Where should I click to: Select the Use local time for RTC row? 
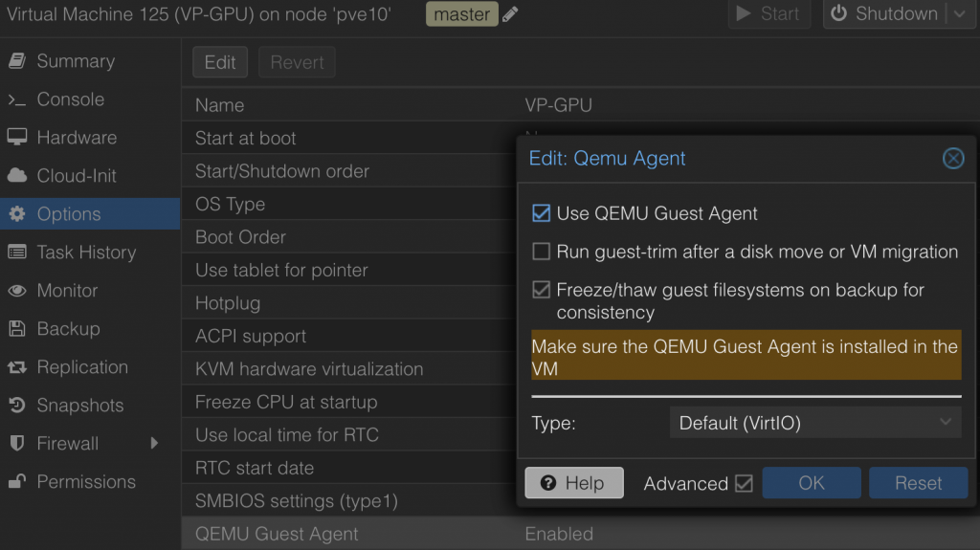(350, 435)
